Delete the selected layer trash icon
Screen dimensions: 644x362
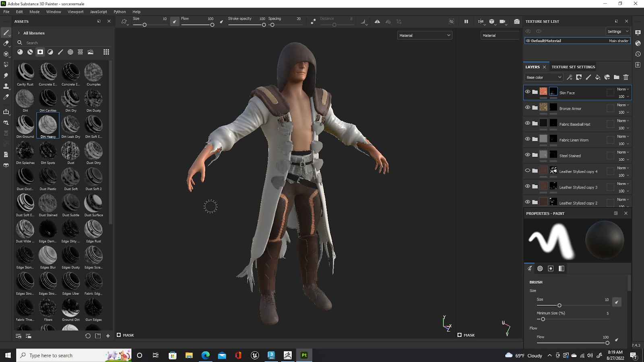click(626, 77)
